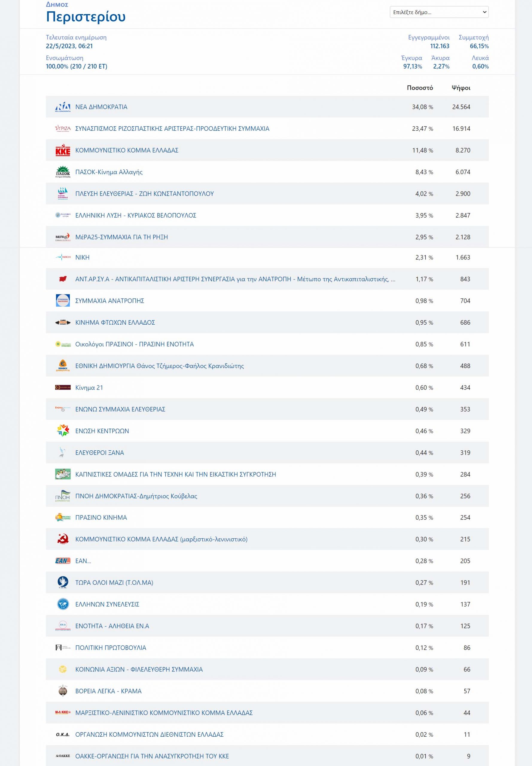Screen dimensions: 532x766
Task: Open the ΝΙΚΗ party results link
Action: (x=82, y=257)
